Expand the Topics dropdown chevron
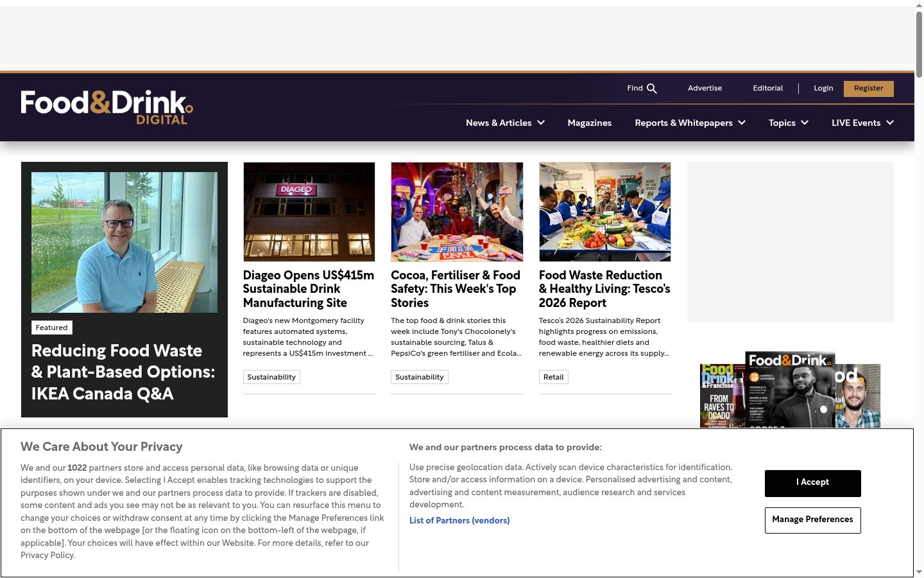Screen dimensions: 924x578 tap(805, 123)
